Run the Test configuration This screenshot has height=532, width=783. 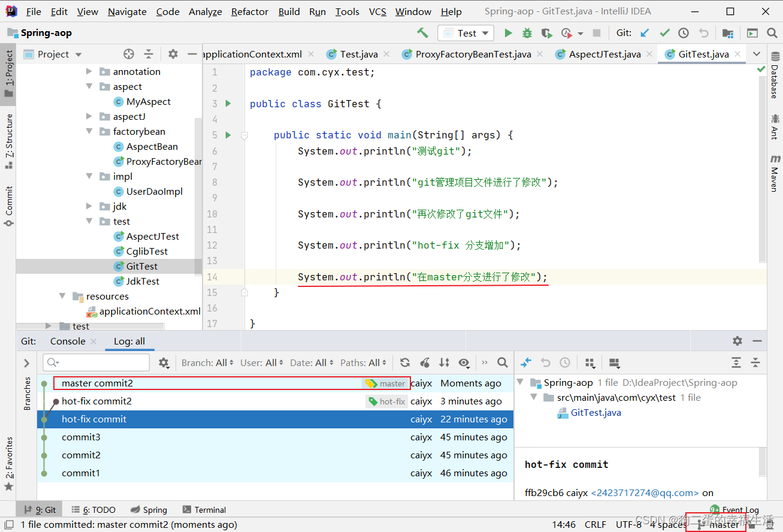tap(508, 33)
